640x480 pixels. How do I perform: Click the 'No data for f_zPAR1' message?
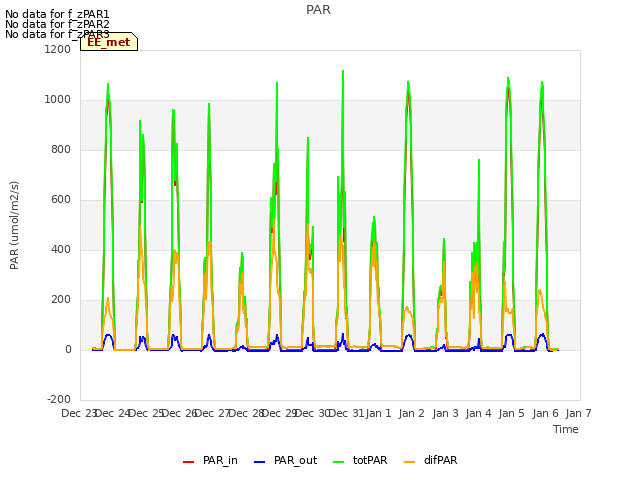[x=57, y=14]
